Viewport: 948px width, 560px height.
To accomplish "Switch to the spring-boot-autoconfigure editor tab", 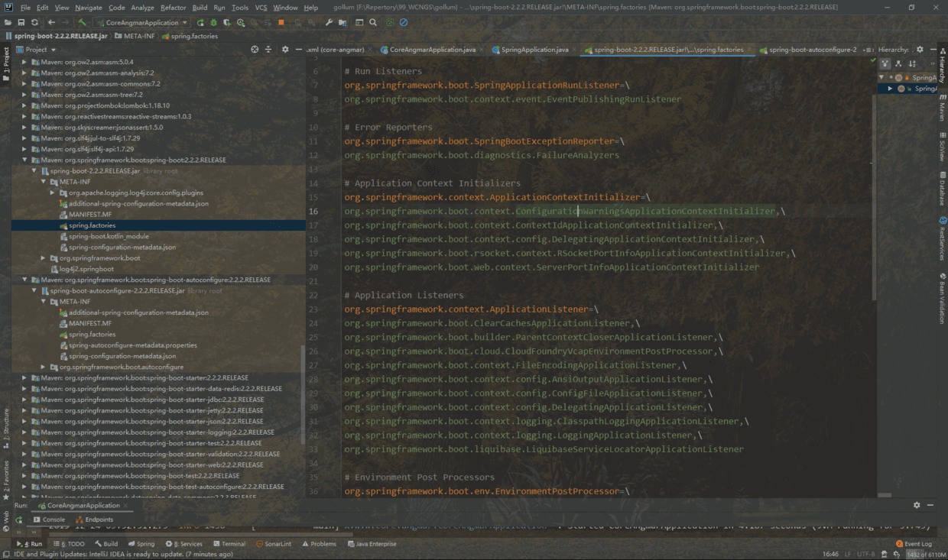I will click(x=807, y=50).
